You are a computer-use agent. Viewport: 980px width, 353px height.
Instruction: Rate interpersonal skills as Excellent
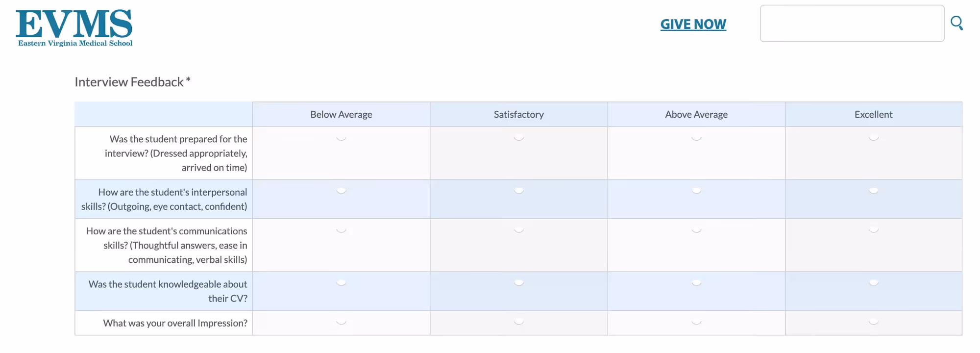point(873,191)
